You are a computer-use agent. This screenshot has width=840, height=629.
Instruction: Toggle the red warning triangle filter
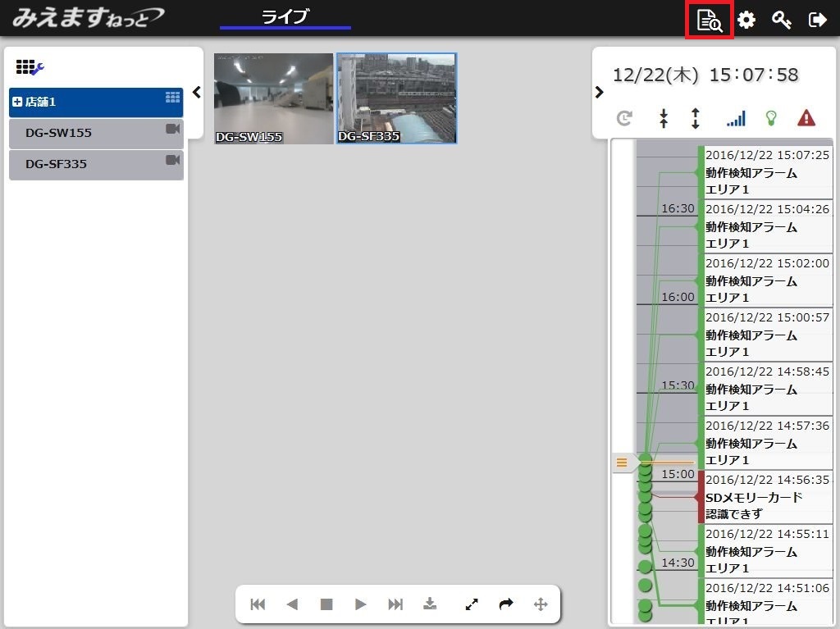click(806, 119)
